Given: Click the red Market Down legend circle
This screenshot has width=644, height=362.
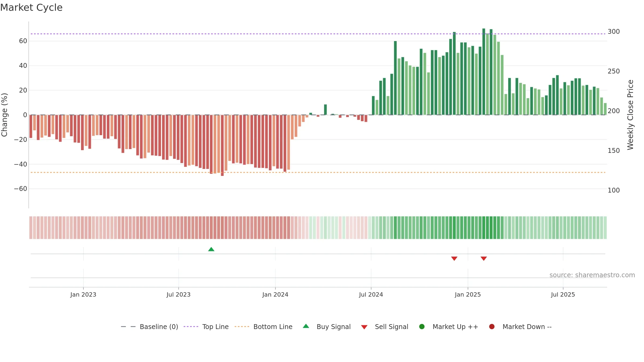Looking at the screenshot, I should [492, 327].
